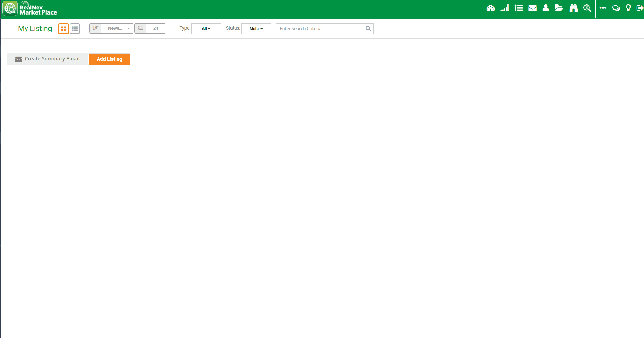The height and width of the screenshot is (338, 644).
Task: Open the bulleted list icon in header
Action: click(518, 8)
